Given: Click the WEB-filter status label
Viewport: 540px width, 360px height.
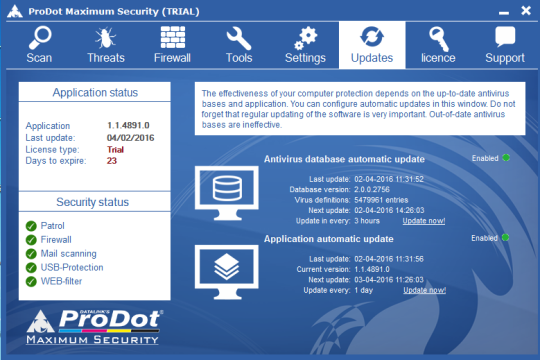Looking at the screenshot, I should (x=61, y=281).
